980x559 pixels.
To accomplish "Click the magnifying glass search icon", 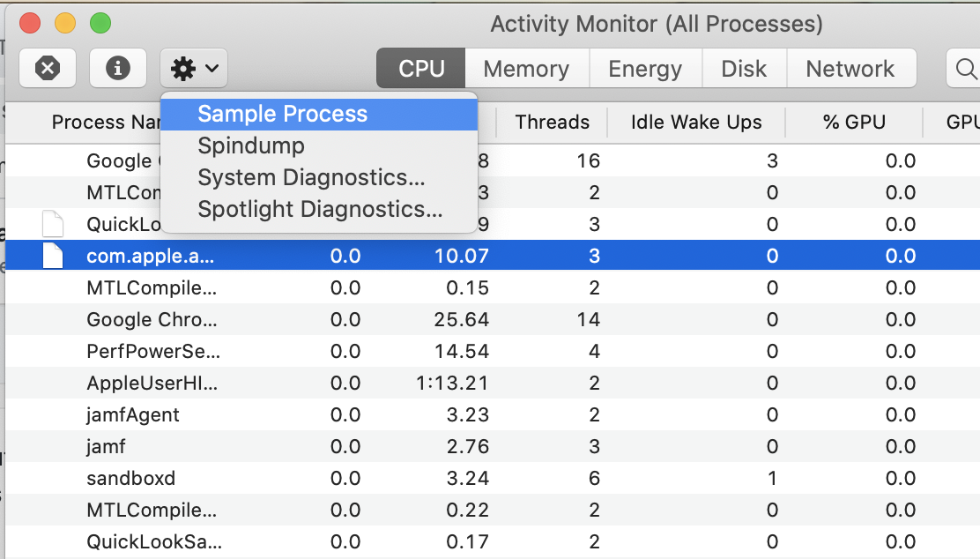I will [x=966, y=69].
